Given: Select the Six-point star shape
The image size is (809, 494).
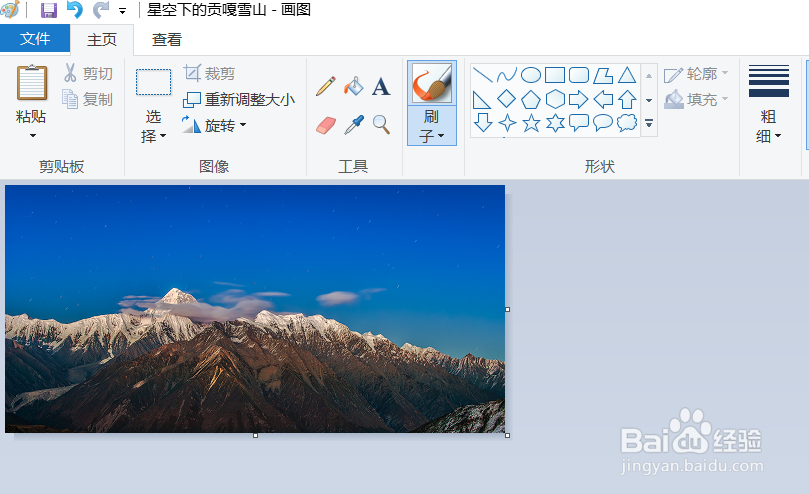Looking at the screenshot, I should (x=555, y=123).
